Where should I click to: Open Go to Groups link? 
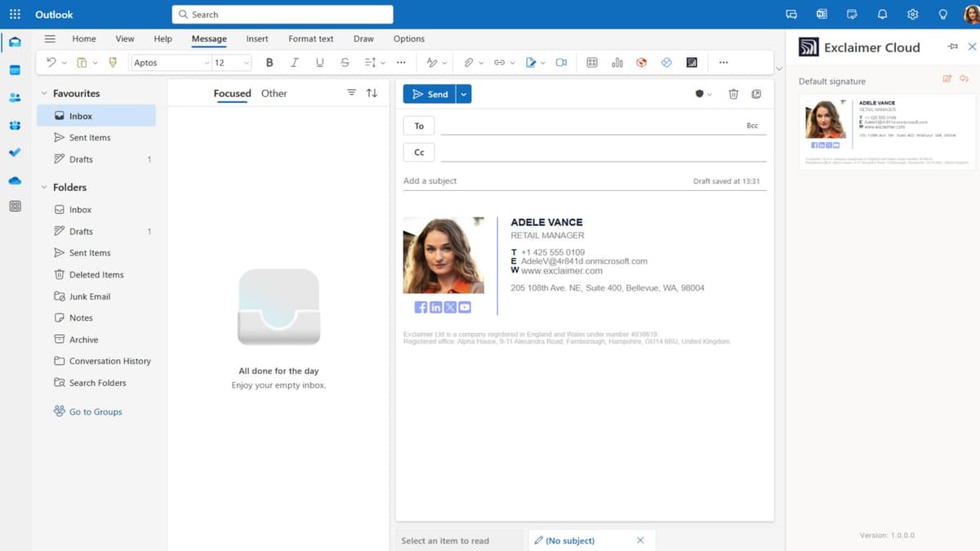87,411
